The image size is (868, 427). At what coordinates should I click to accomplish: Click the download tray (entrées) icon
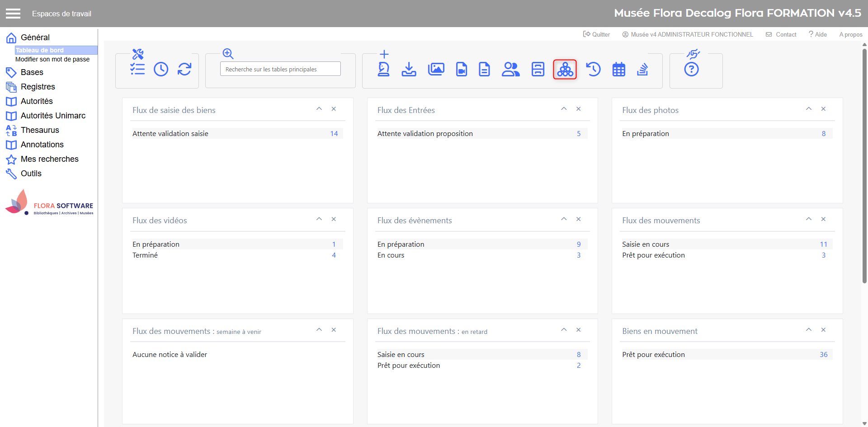(409, 69)
